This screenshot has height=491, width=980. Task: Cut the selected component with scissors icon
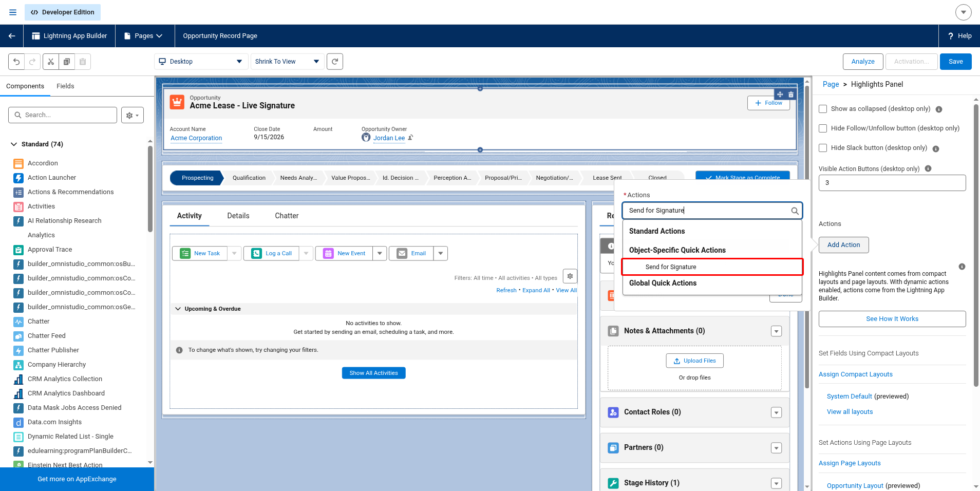(51, 62)
